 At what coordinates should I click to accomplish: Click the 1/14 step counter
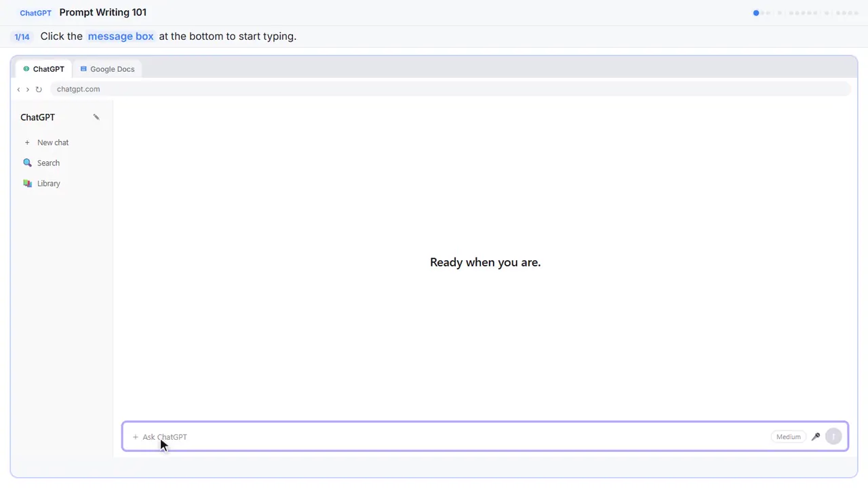[22, 37]
